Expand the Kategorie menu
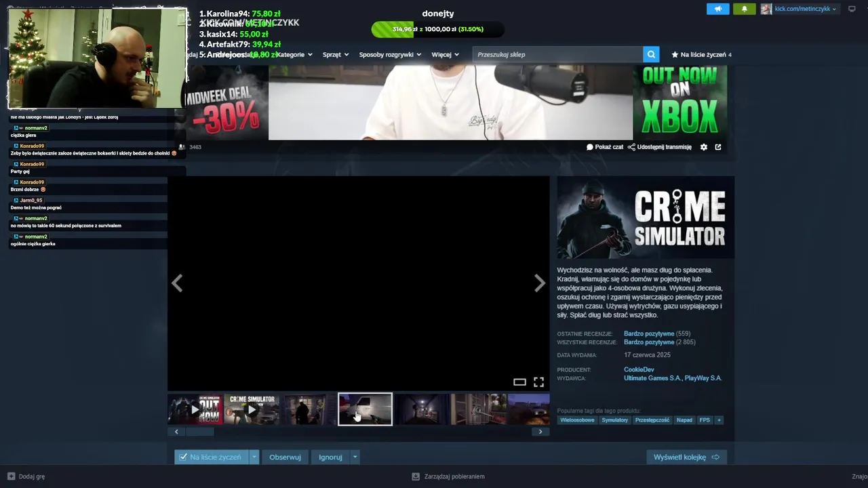 tap(294, 54)
